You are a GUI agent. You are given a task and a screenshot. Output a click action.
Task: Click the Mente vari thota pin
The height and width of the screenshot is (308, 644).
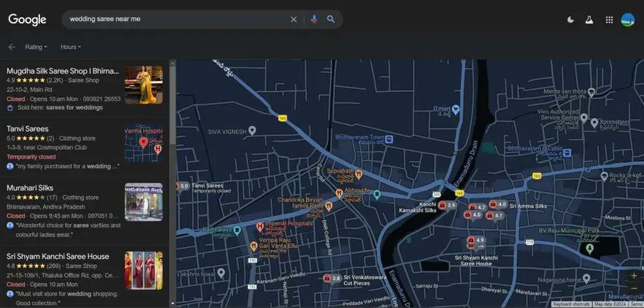pos(591,92)
